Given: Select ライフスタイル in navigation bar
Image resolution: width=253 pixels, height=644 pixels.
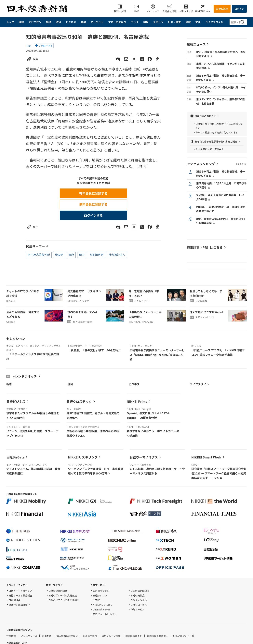Looking at the screenshot, I should 214,22.
